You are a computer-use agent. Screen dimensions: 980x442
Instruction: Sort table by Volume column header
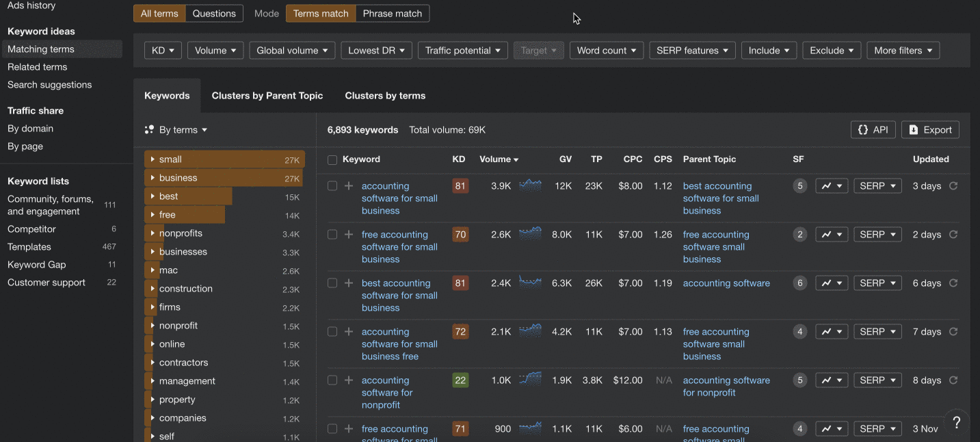click(499, 159)
